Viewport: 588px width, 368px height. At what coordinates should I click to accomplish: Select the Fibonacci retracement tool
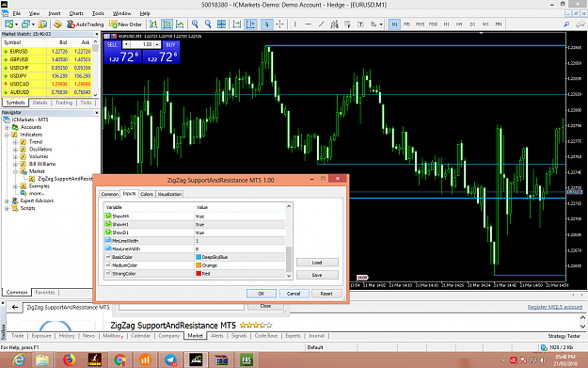347,24
